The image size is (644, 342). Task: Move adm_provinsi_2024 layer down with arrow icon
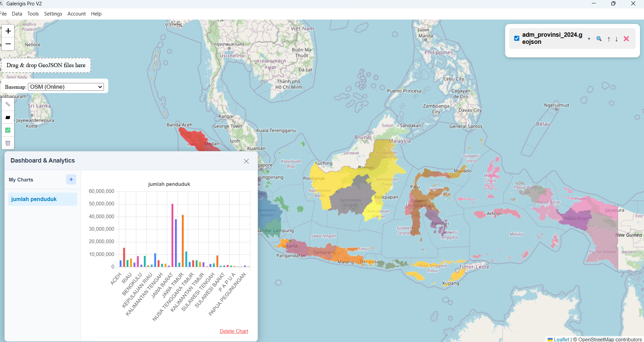[616, 39]
